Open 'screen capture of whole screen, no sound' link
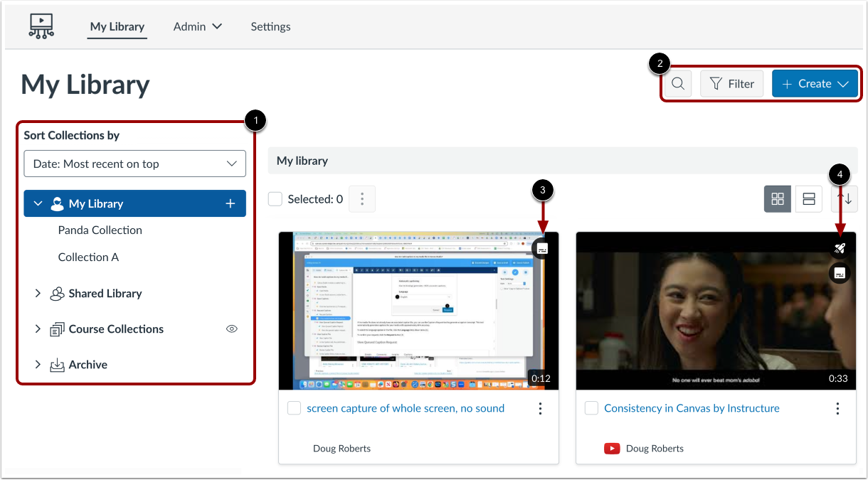 coord(406,408)
